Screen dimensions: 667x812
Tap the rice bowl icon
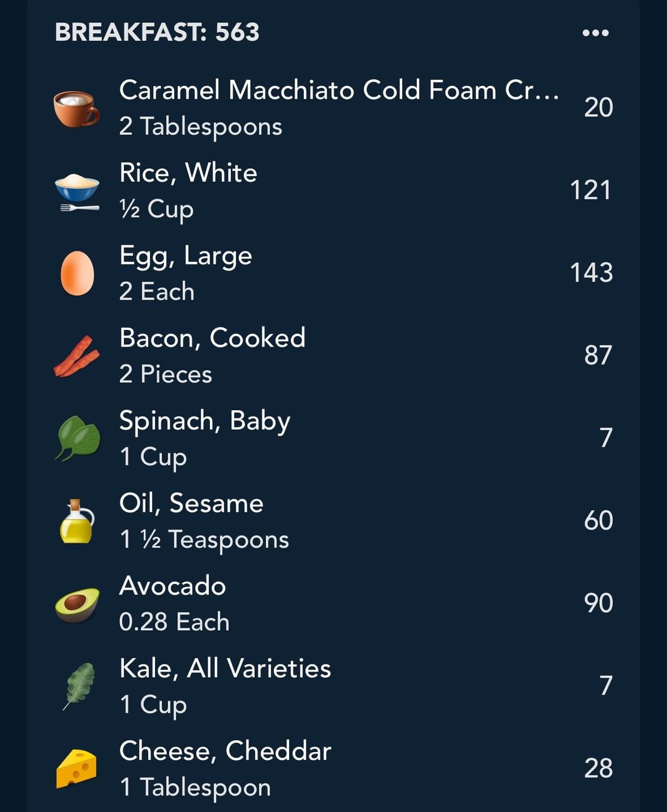(77, 191)
